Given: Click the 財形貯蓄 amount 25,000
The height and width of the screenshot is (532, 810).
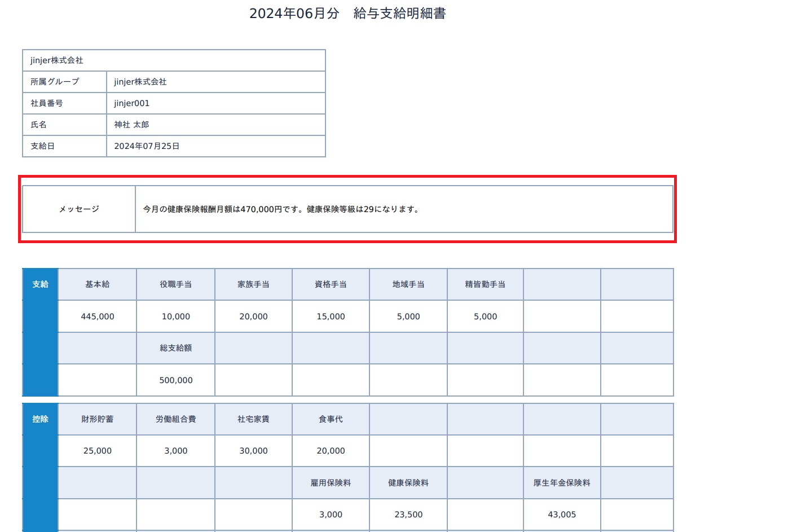Looking at the screenshot, I should coord(98,451).
